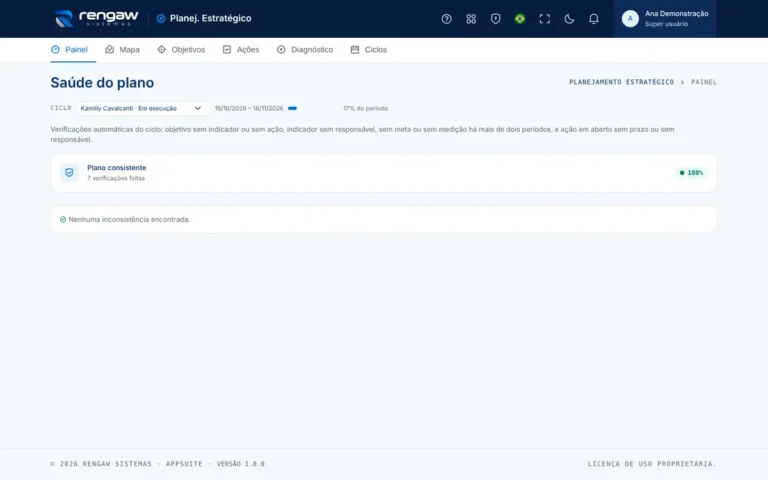Image resolution: width=768 pixels, height=480 pixels.
Task: Open the help question mark icon
Action: click(x=446, y=19)
